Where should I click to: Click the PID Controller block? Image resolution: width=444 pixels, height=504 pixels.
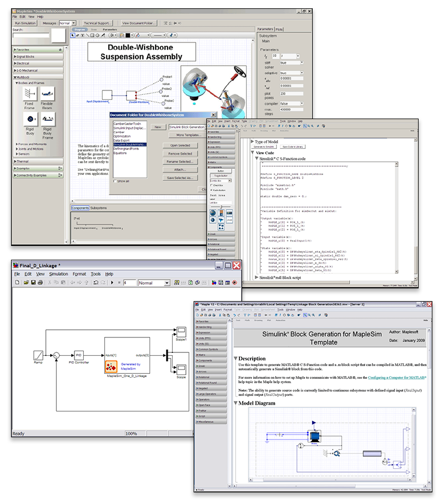(79, 355)
